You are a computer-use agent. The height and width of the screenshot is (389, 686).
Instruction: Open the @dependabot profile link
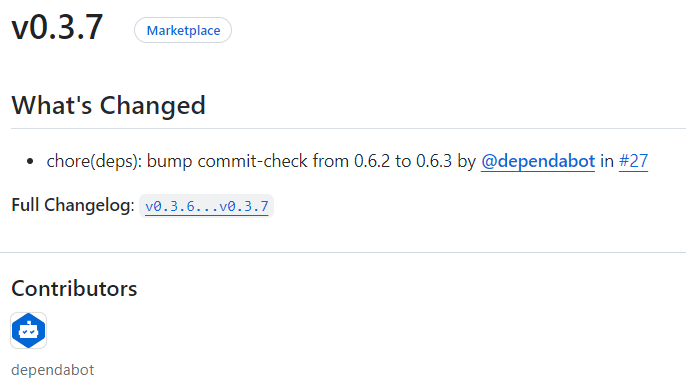click(538, 161)
